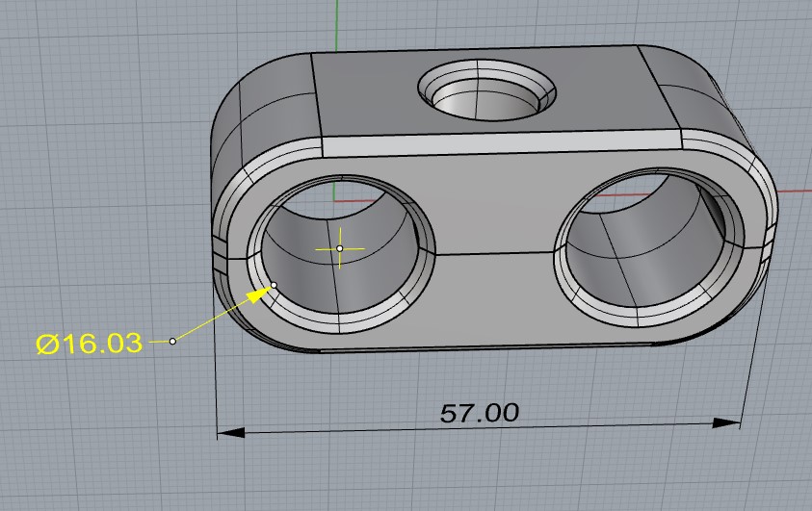Screen dimensions: 812x511
Task: Click the diameter arrowhead point on the left hole edge
Action: (274, 285)
